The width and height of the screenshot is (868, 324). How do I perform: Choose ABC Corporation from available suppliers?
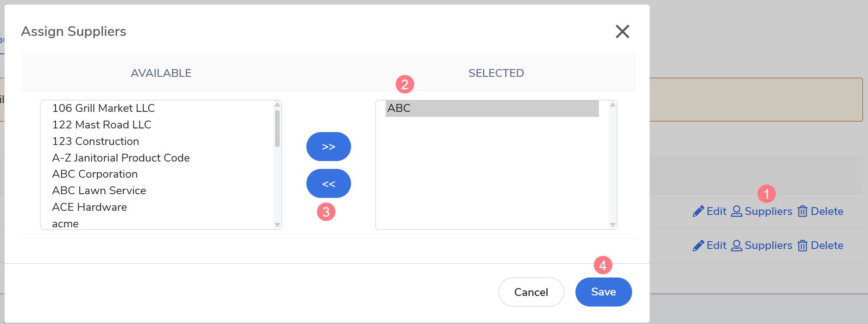[95, 174]
